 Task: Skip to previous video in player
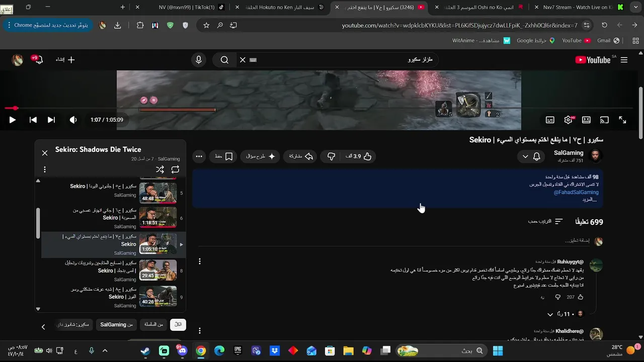tap(33, 120)
